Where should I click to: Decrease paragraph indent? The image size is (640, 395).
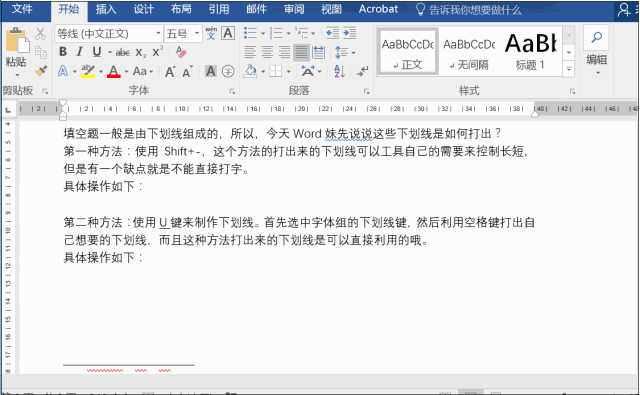tap(333, 33)
